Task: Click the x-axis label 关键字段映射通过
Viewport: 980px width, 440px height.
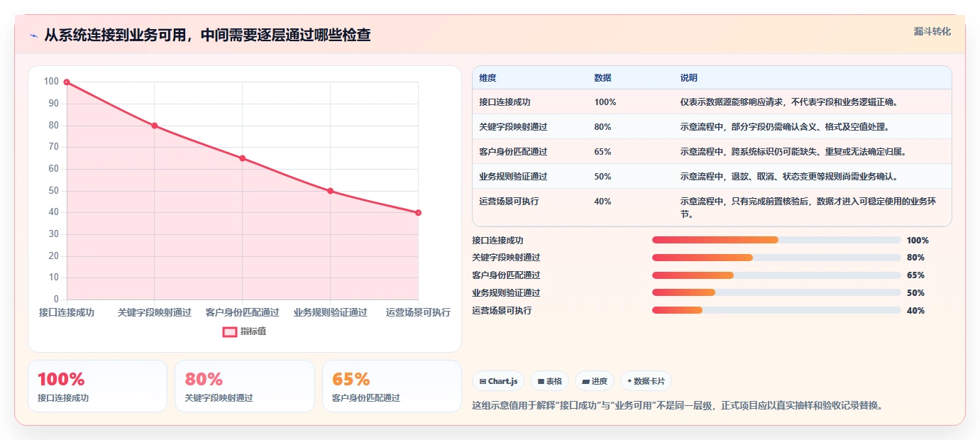Action: coord(155,312)
